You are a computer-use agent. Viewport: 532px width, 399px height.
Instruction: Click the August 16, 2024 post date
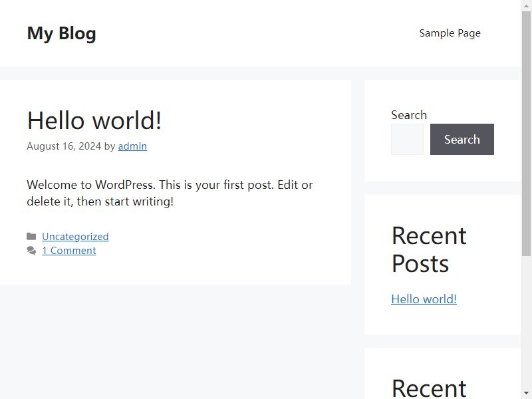tap(64, 146)
